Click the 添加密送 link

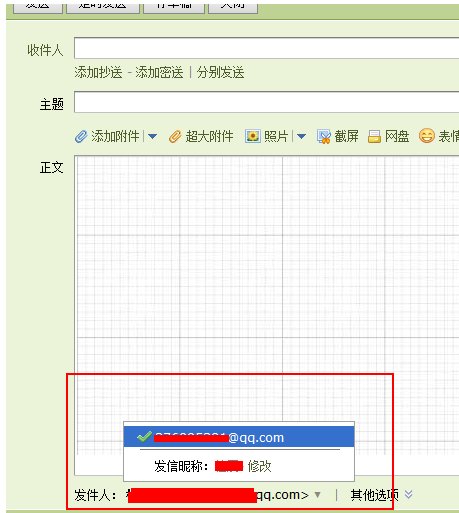click(159, 72)
